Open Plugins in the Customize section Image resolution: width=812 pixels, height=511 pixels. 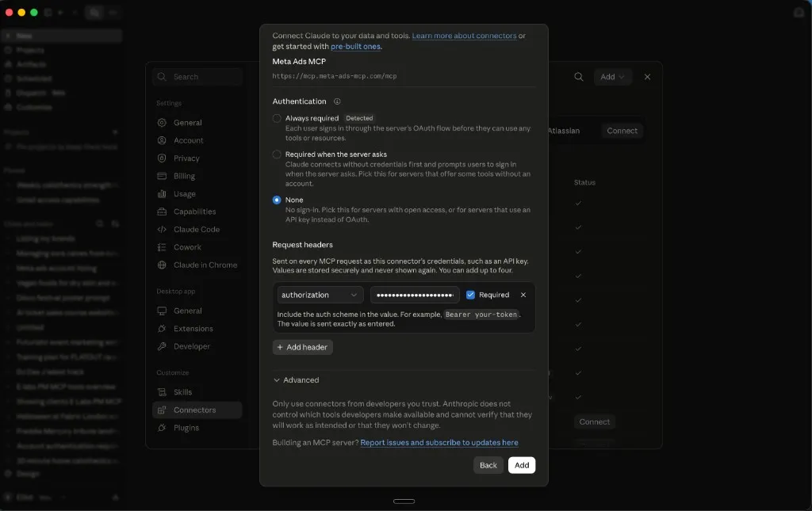[197, 429]
